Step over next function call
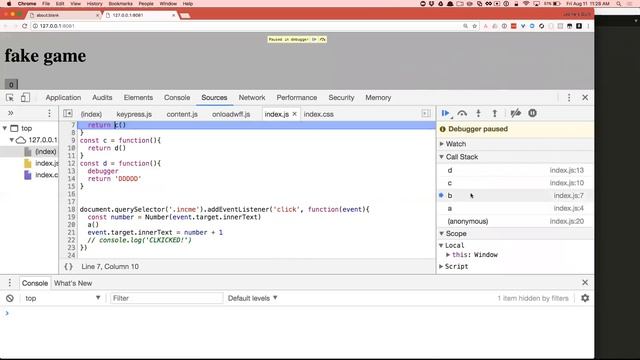The height and width of the screenshot is (360, 640). click(462, 113)
